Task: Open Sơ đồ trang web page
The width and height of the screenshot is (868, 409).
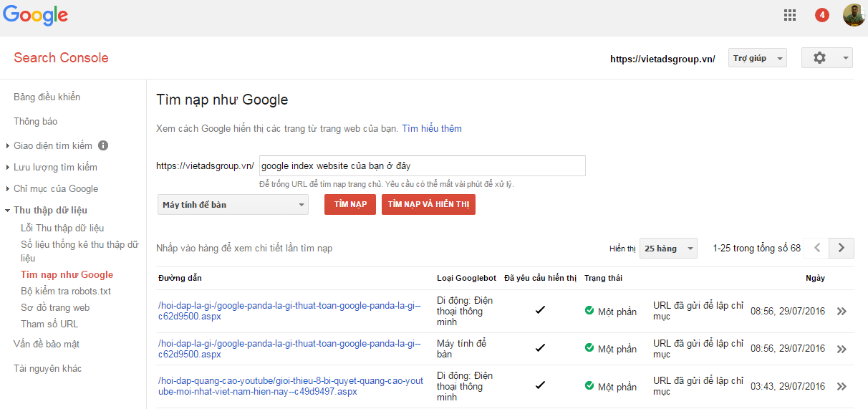Action: 55,307
